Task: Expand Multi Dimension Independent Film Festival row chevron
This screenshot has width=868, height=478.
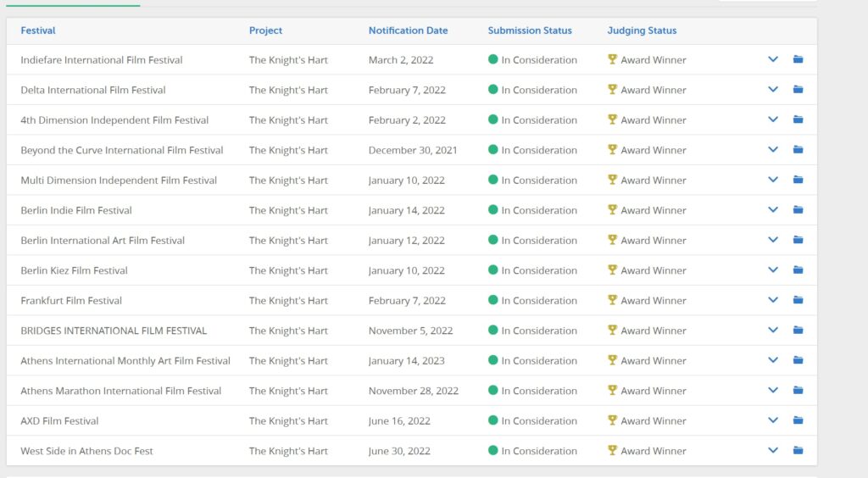Action: click(x=773, y=180)
